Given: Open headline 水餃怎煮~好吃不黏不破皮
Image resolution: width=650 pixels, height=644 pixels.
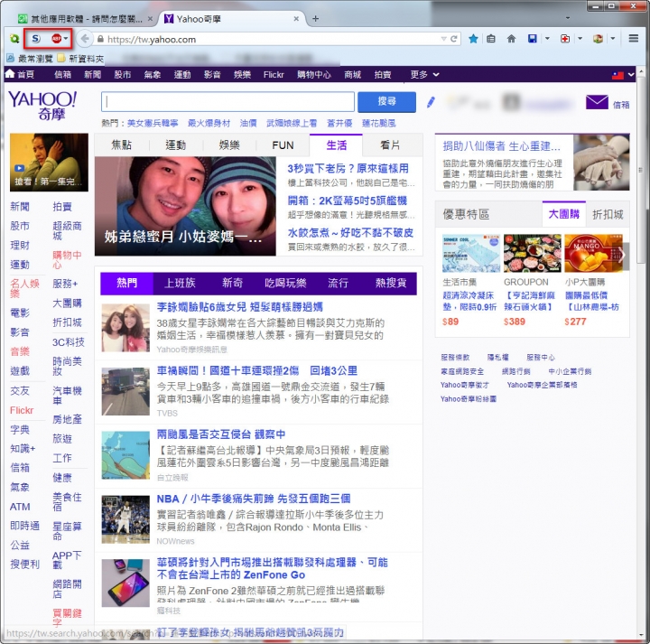Looking at the screenshot, I should [x=350, y=233].
